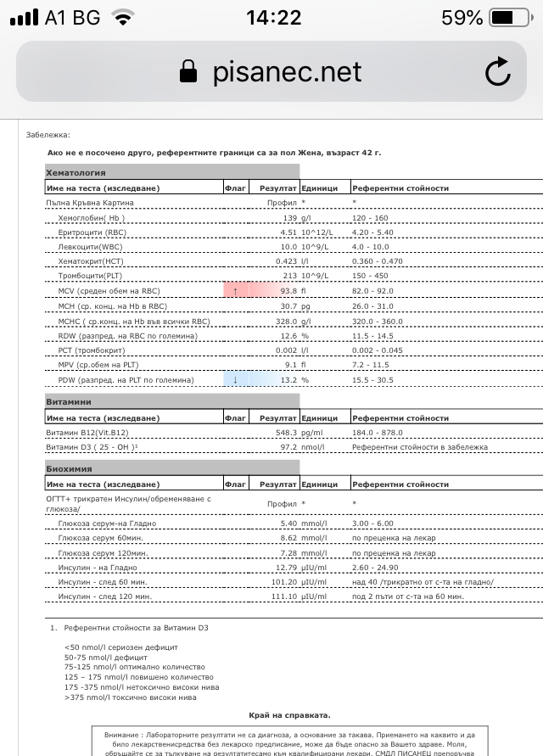Tap the reload page icon
The image size is (543, 756).
click(498, 72)
